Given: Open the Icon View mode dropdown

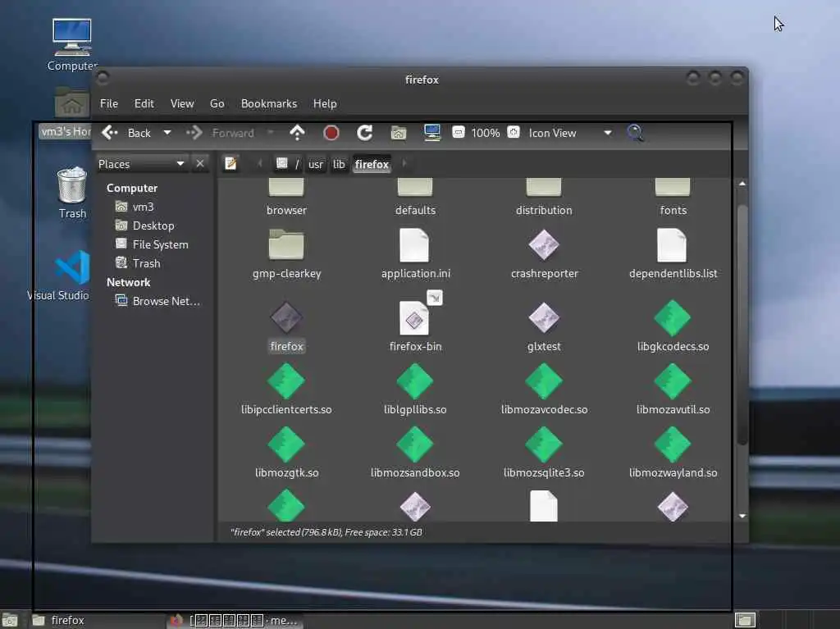Looking at the screenshot, I should click(x=569, y=133).
